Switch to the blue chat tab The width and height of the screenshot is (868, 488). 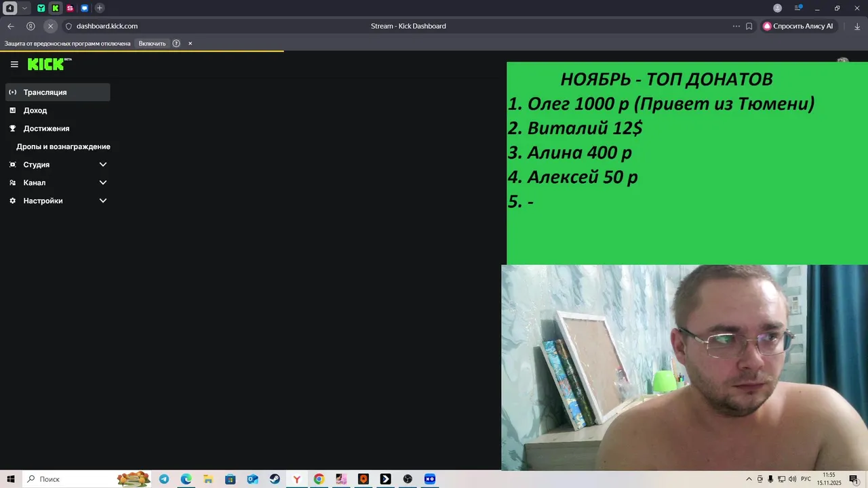[85, 8]
